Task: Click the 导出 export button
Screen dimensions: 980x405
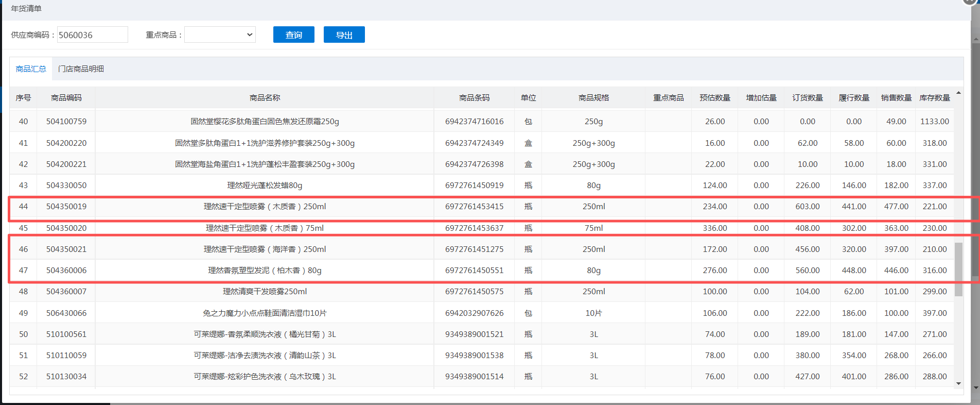Action: pos(344,35)
